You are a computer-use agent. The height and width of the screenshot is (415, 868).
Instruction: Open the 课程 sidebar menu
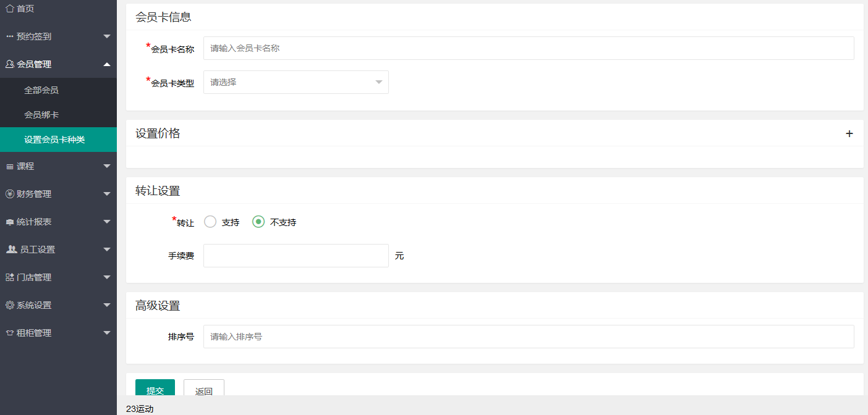(58, 166)
